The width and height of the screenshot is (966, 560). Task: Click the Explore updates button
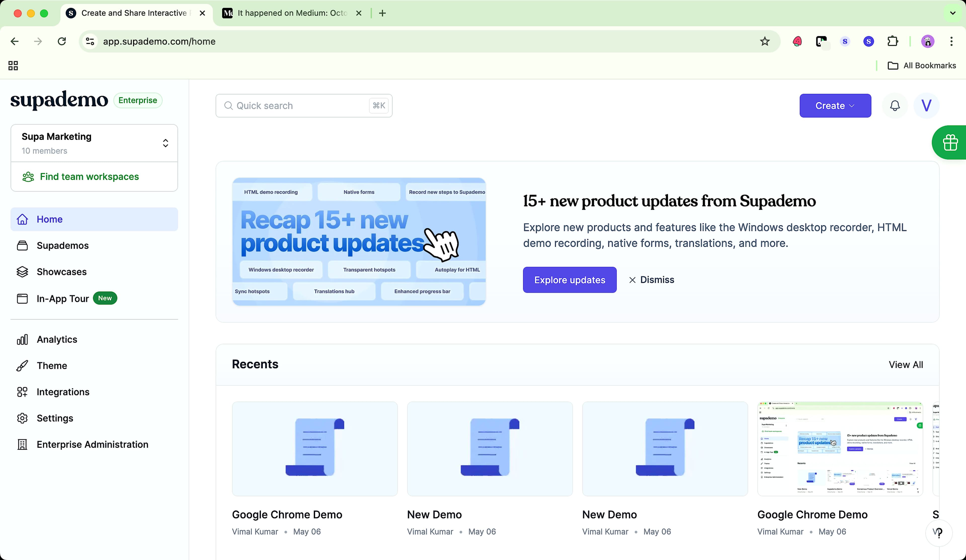[x=570, y=280]
